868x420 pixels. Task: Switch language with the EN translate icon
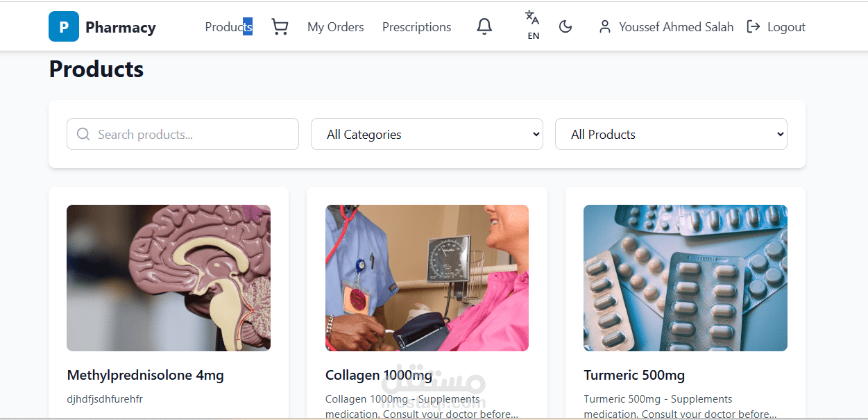(533, 25)
